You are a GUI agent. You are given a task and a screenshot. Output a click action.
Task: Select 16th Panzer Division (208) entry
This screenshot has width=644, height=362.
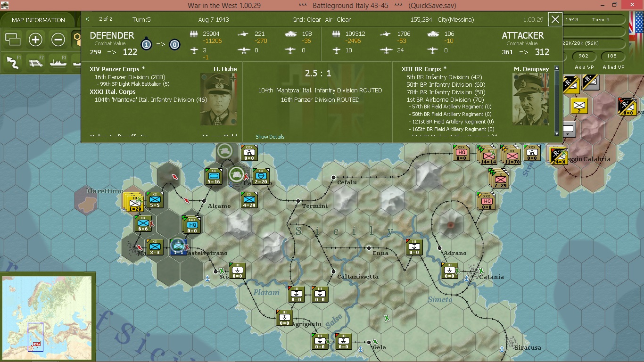130,77
